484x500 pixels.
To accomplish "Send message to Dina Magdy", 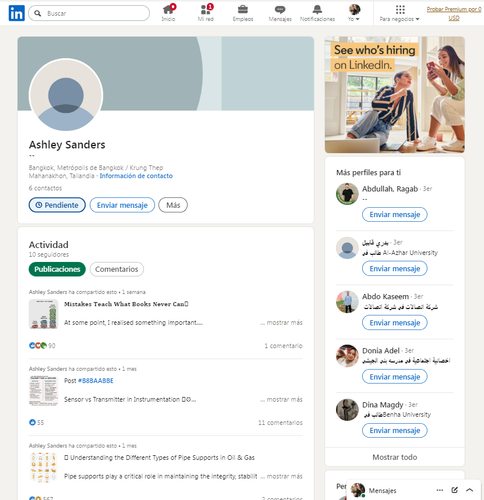I will [395, 430].
